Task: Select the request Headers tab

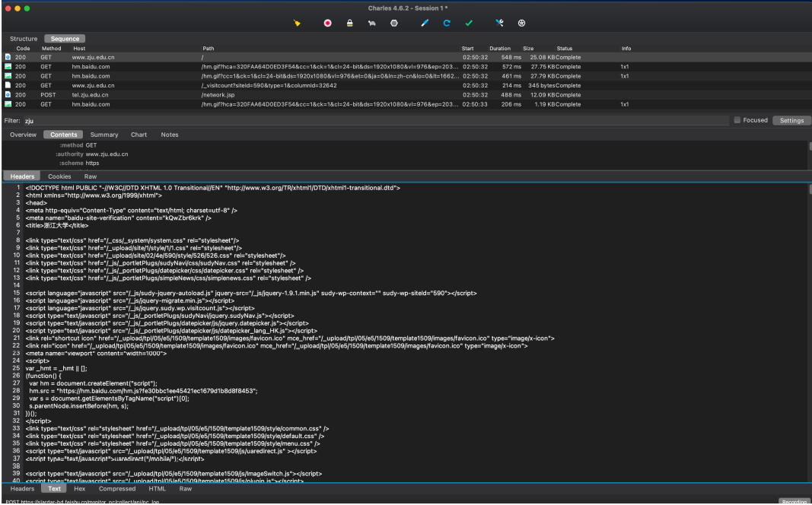Action: [22, 176]
